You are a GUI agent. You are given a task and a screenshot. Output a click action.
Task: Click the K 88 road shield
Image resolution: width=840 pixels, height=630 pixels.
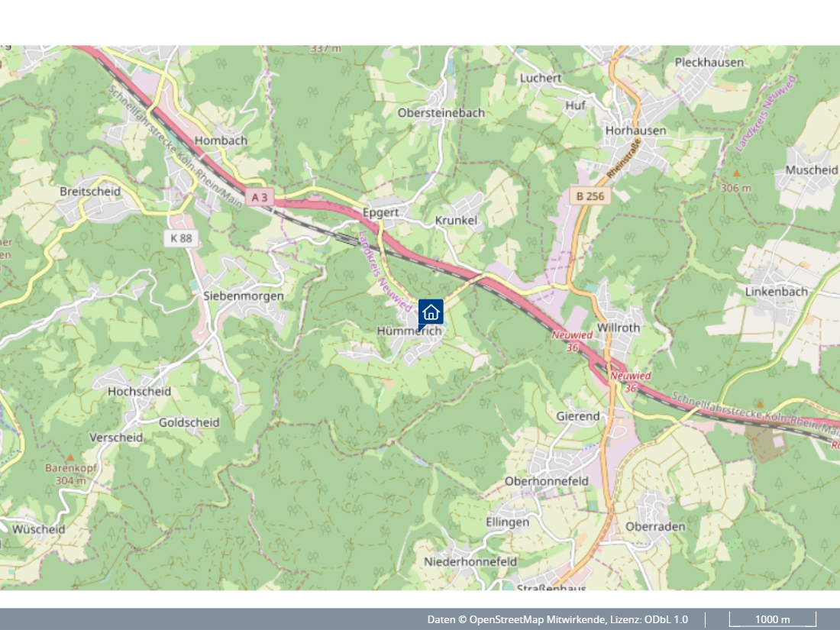pos(181,237)
